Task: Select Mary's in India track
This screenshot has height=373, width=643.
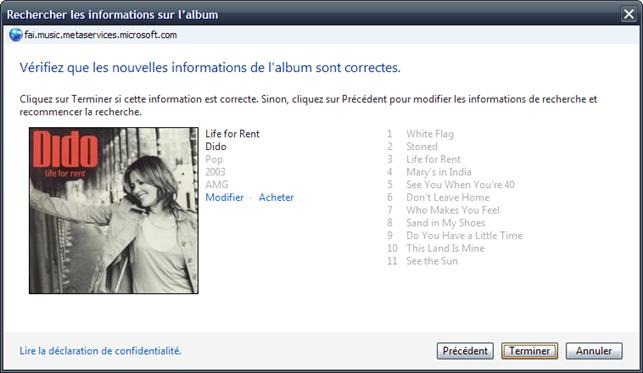Action: coord(438,172)
